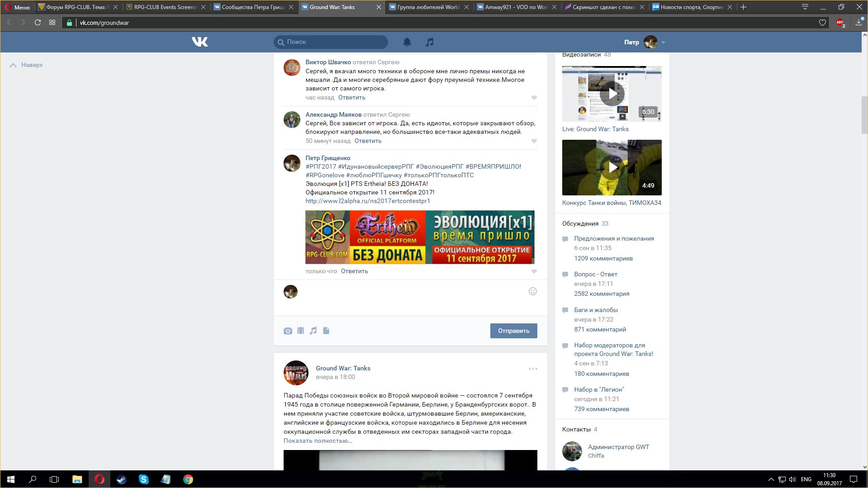868x488 pixels.
Task: Open Предложения и пожелания discussion
Action: [x=614, y=238]
